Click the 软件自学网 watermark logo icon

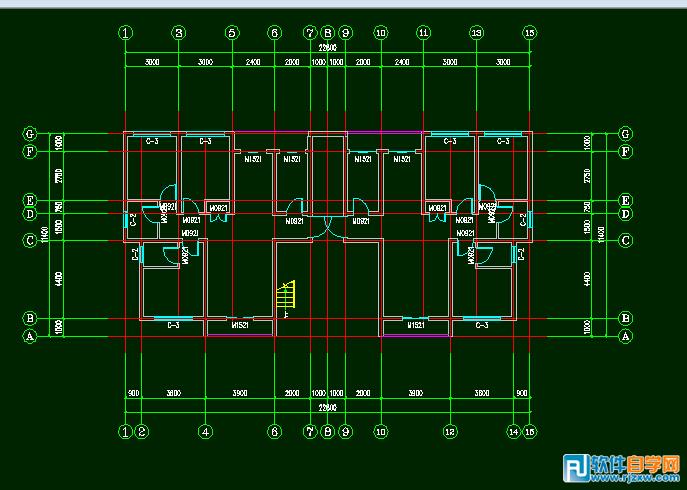pyautogui.click(x=576, y=468)
